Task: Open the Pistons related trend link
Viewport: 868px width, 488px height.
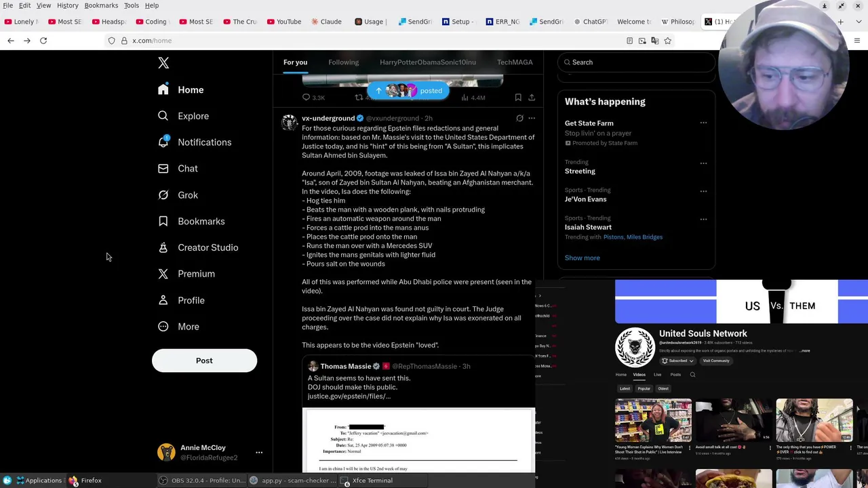Action: (613, 237)
